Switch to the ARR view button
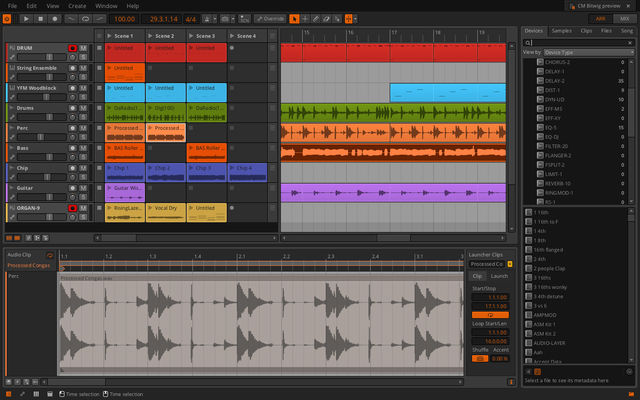Screen dimensions: 640x400 [x=601, y=19]
